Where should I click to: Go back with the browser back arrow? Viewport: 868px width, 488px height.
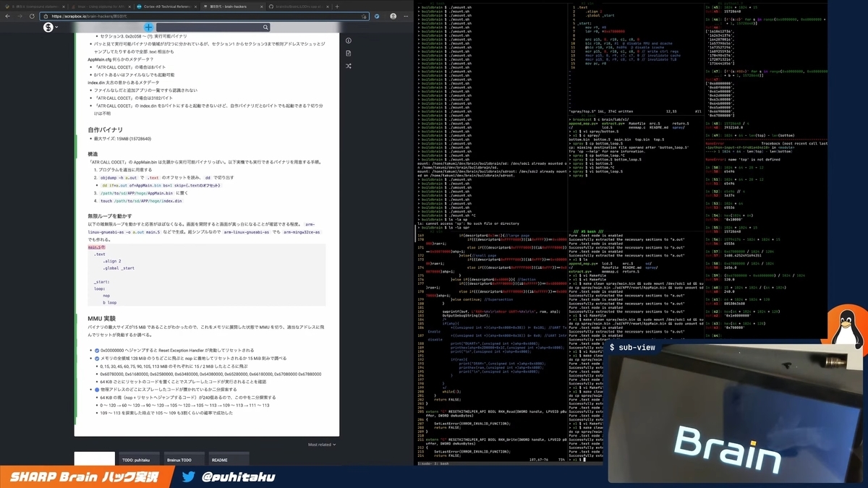7,16
